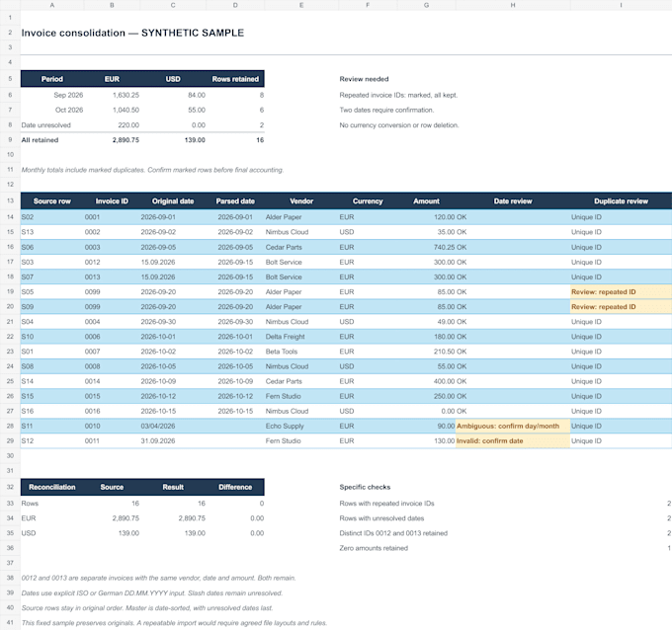Click 'Zero amounts retained' check
The image size is (672, 630).
374,548
